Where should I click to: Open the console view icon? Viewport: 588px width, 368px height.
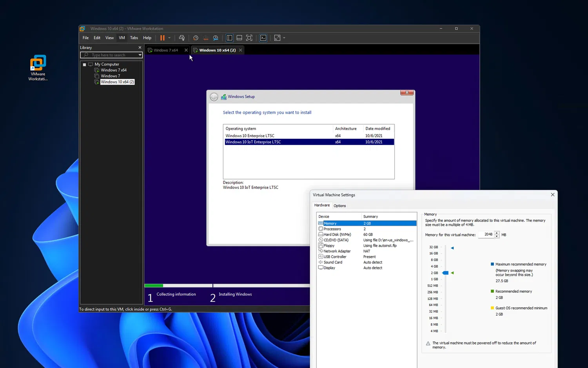pyautogui.click(x=263, y=38)
